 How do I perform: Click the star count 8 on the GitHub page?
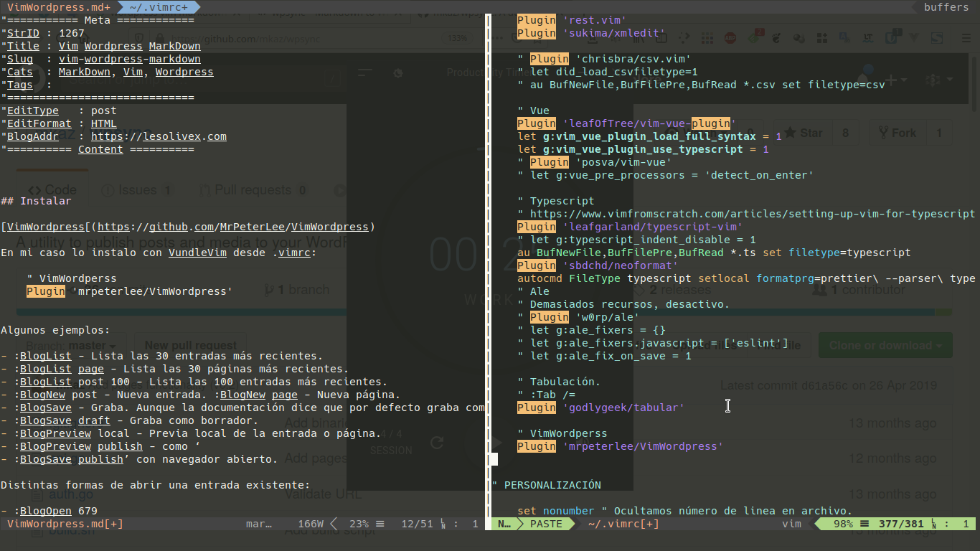coord(845,133)
